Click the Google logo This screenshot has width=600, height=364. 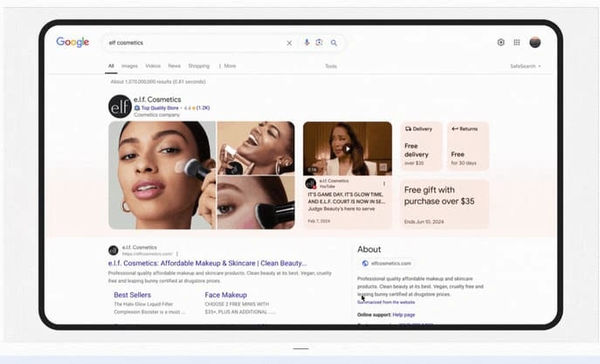72,42
